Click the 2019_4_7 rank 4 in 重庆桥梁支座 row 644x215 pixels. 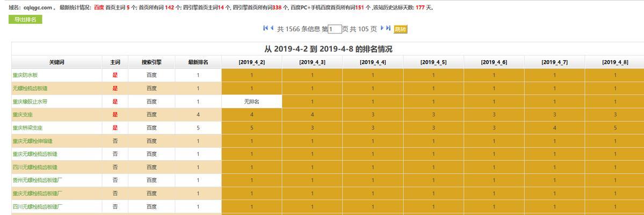pyautogui.click(x=554, y=128)
